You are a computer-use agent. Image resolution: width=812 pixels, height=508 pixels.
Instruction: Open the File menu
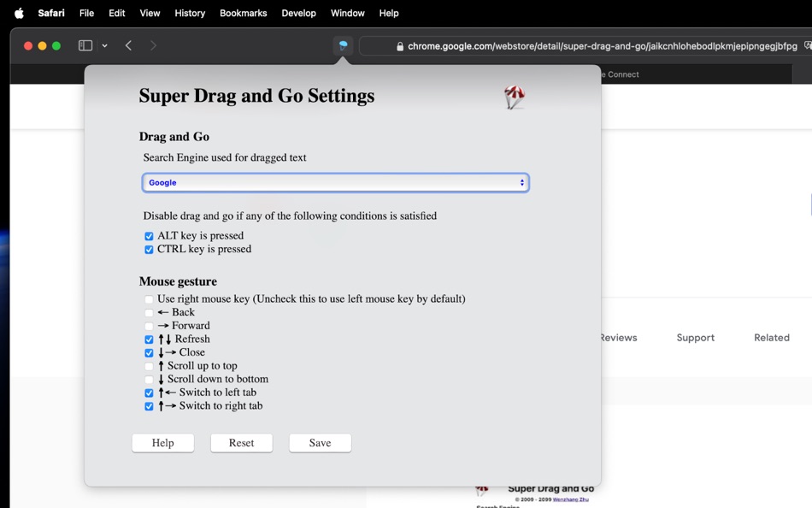[86, 13]
